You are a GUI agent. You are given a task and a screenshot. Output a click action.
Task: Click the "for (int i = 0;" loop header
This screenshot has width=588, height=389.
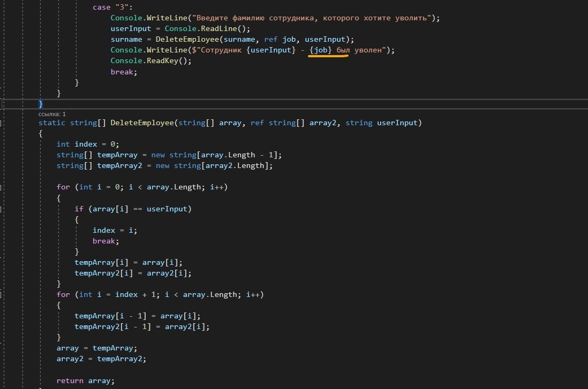click(x=142, y=187)
